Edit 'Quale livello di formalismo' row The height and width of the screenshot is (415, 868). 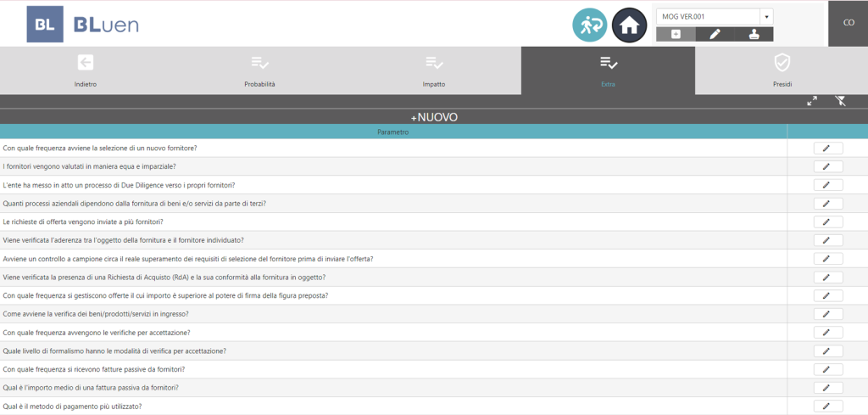tap(828, 351)
